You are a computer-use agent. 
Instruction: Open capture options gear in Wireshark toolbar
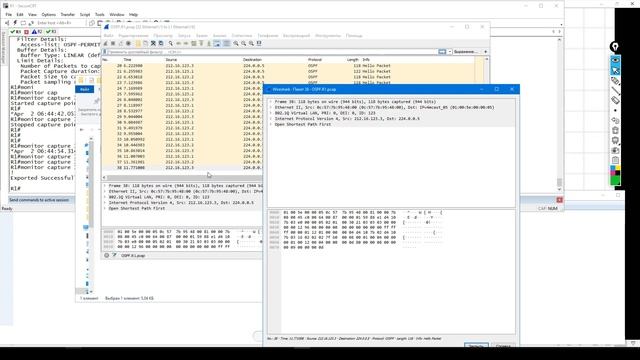pyautogui.click(x=128, y=43)
